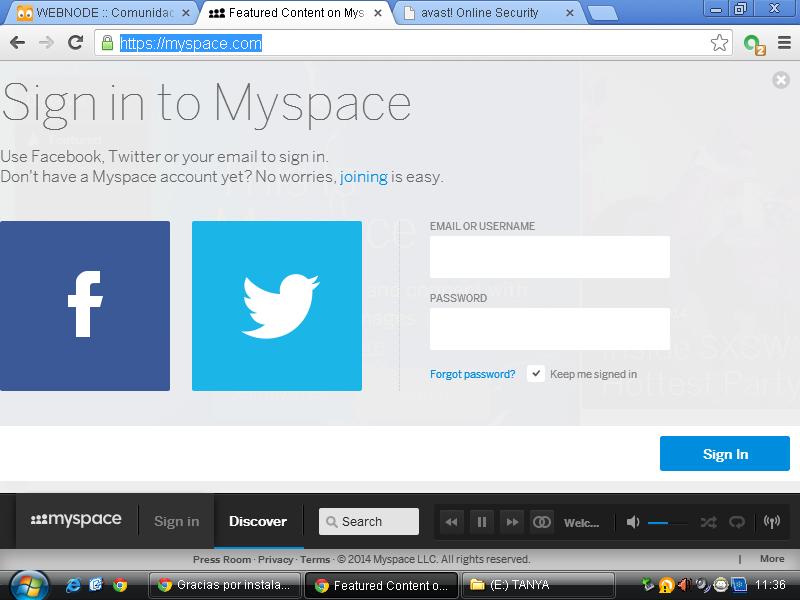Rewind to previous track in player
The height and width of the screenshot is (600, 800).
tap(452, 522)
